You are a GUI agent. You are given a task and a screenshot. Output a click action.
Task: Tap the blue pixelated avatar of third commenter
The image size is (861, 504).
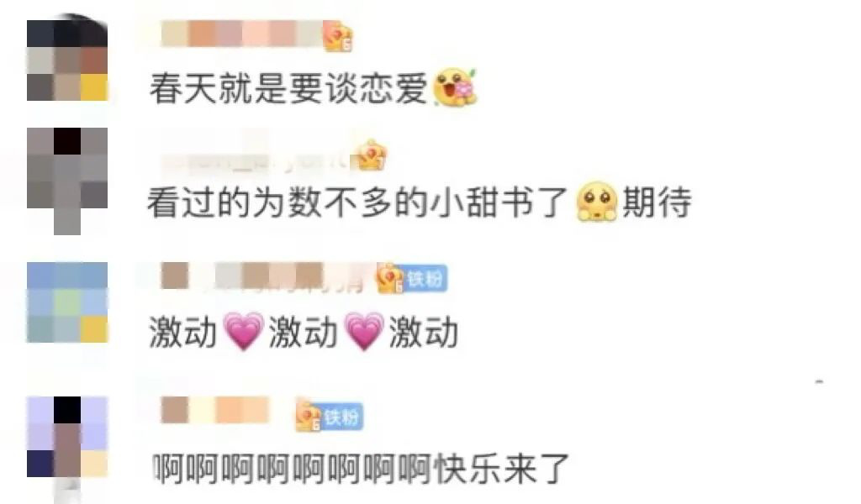pyautogui.click(x=67, y=302)
